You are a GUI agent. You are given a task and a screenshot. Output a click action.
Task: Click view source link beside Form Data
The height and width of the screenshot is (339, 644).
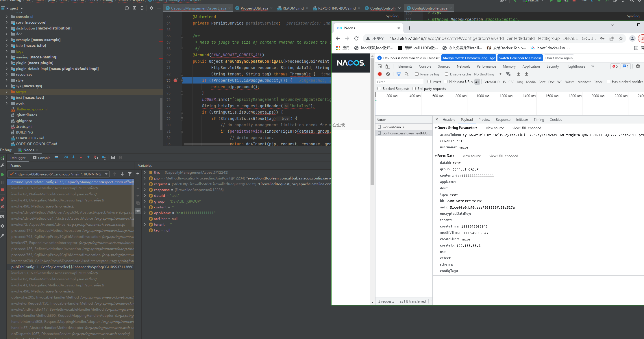[472, 156]
